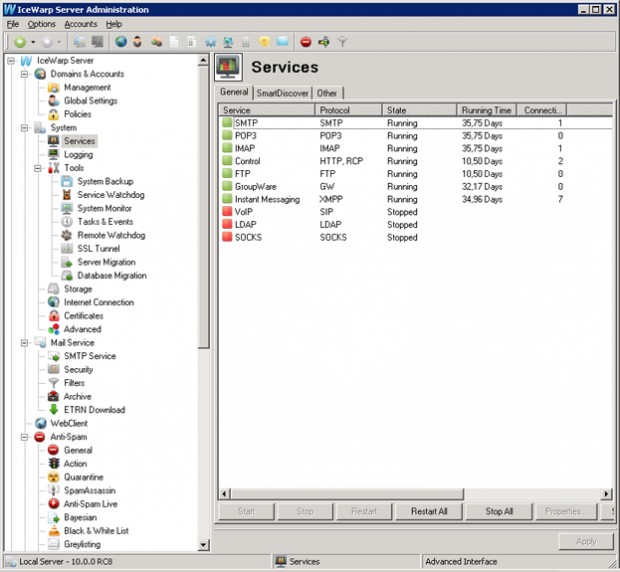Click the Restart button
Image resolution: width=620 pixels, height=572 pixels.
tap(364, 512)
